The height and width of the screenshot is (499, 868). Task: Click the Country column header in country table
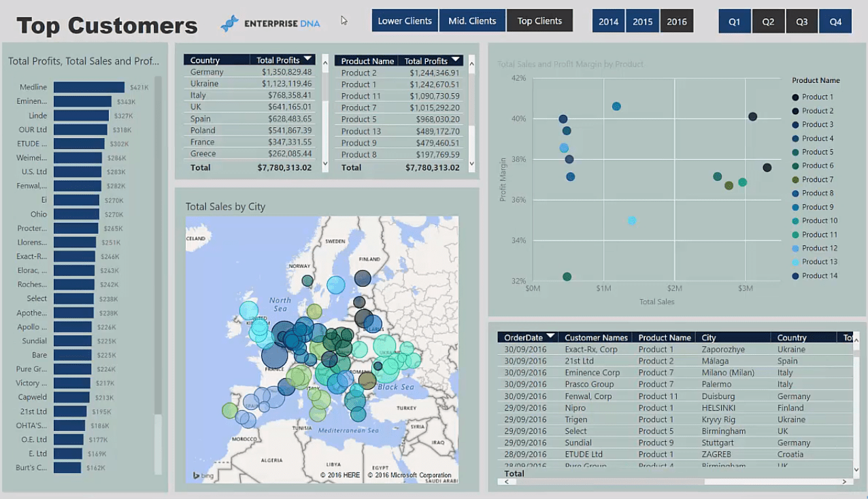pyautogui.click(x=216, y=60)
